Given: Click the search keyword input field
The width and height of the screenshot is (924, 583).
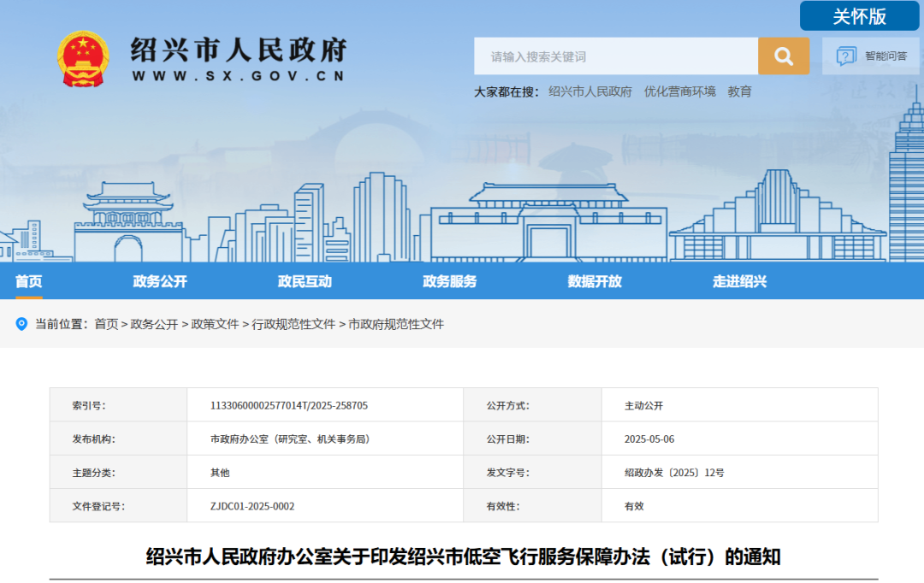Looking at the screenshot, I should [616, 56].
